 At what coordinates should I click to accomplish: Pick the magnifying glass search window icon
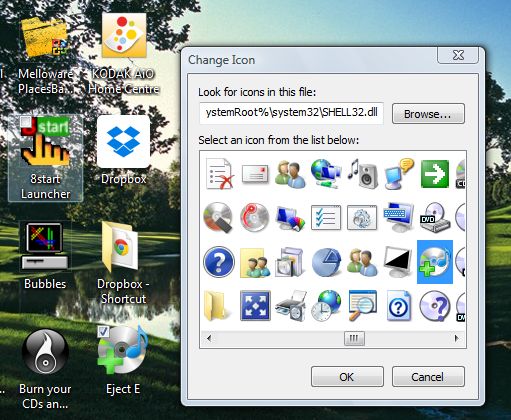point(363,306)
